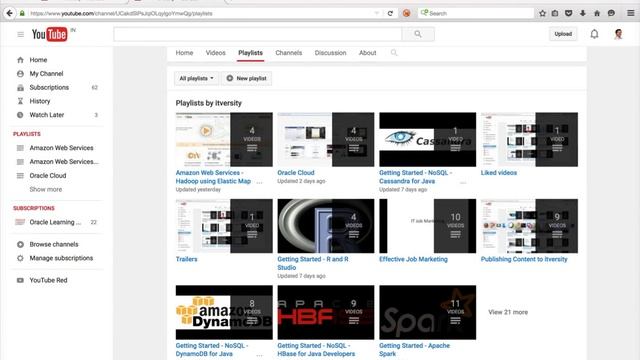Open the Liked videos playlist link

499,173
